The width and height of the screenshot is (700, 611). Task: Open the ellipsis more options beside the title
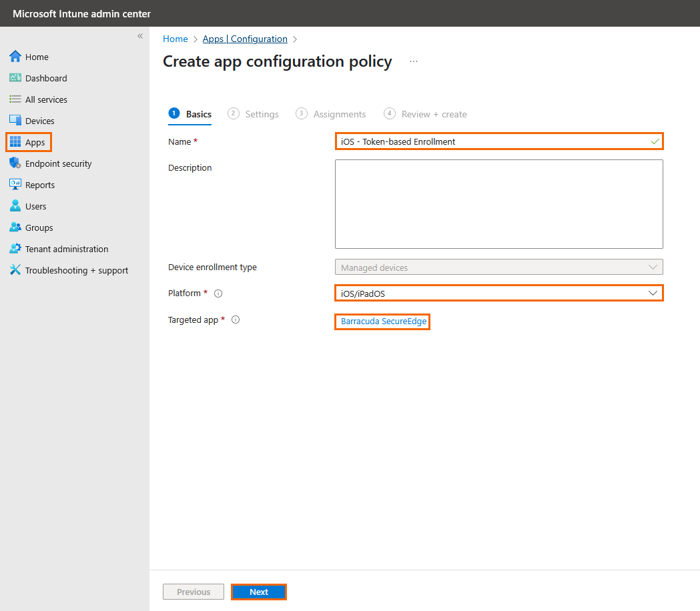pyautogui.click(x=414, y=61)
